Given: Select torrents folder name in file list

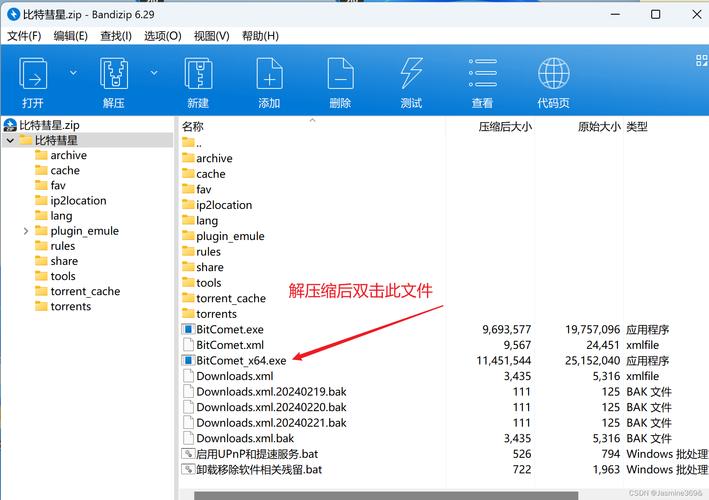Looking at the screenshot, I should 217,314.
